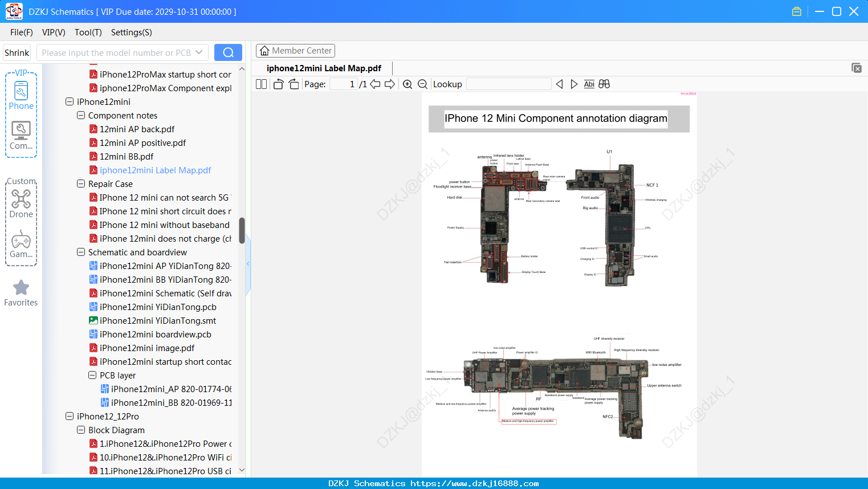The image size is (868, 489).
Task: Collapse the Block Diagram folder
Action: tap(81, 430)
